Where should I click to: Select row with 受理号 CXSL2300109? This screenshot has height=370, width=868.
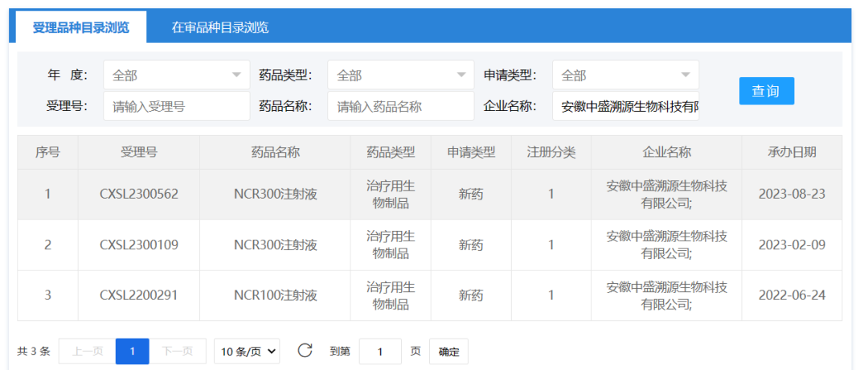pos(139,245)
